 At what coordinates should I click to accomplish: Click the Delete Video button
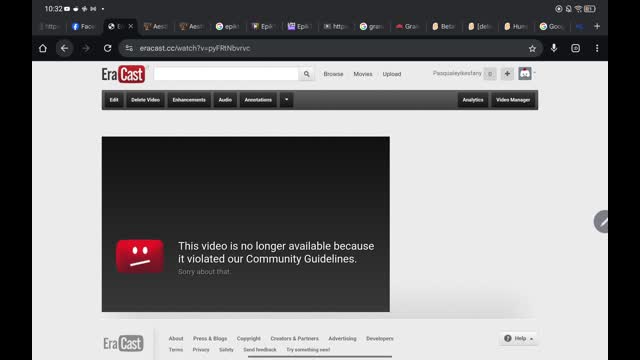pos(145,100)
